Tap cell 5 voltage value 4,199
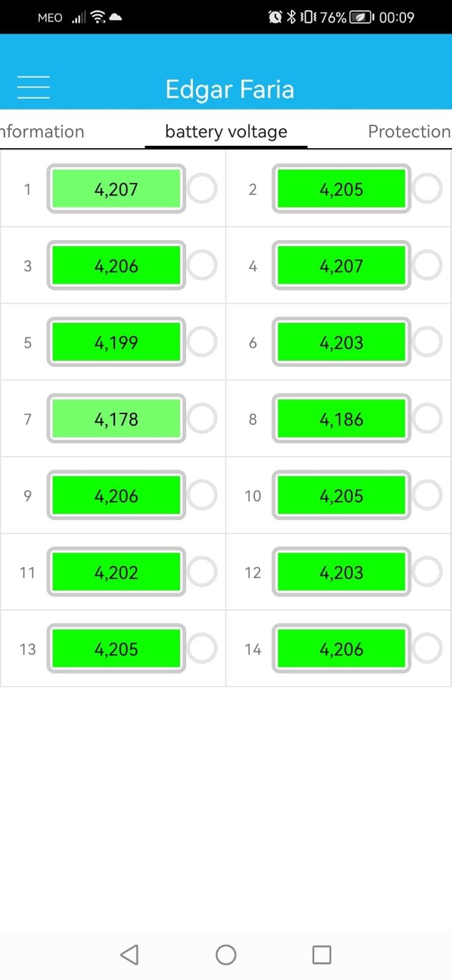452x980 pixels. click(x=116, y=342)
